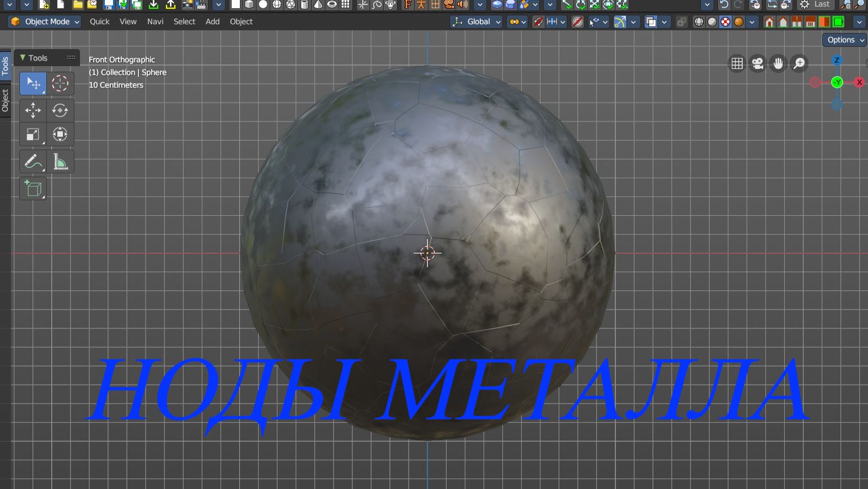Select the Add Cube tool
This screenshot has height=489, width=868.
click(33, 189)
